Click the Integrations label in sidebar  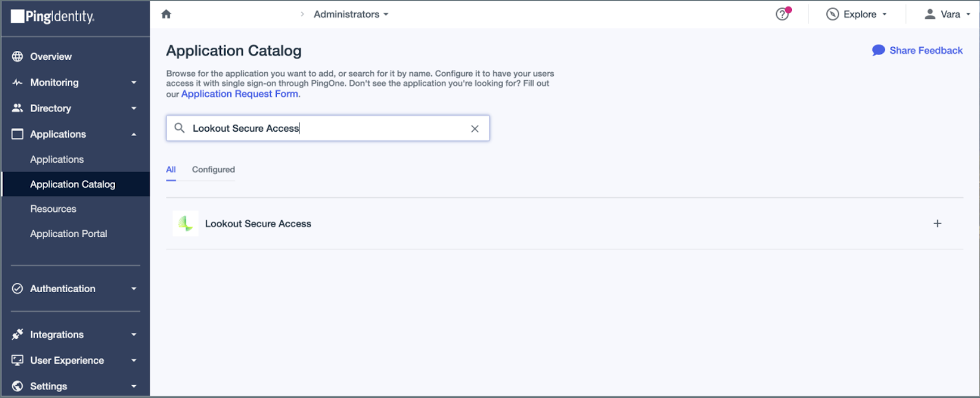click(x=57, y=334)
